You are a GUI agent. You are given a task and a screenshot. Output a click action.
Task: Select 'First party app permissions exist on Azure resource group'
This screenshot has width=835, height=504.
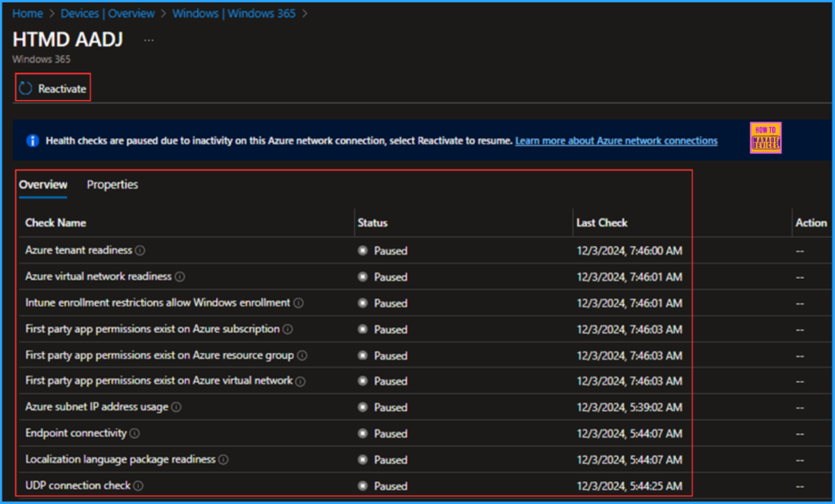[x=160, y=355]
